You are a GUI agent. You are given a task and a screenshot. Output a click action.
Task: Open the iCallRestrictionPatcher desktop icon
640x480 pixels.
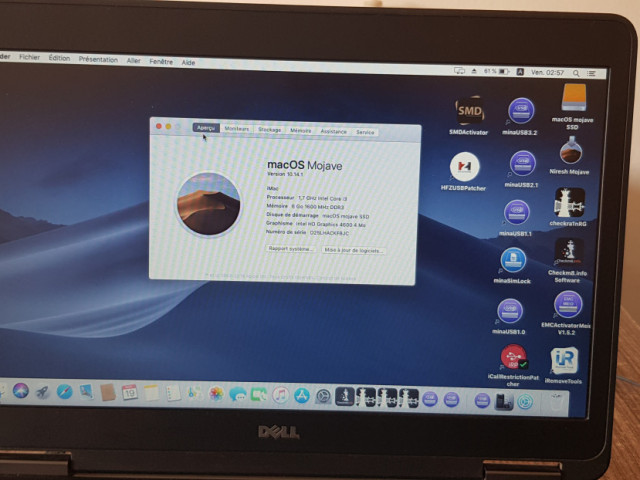(513, 357)
